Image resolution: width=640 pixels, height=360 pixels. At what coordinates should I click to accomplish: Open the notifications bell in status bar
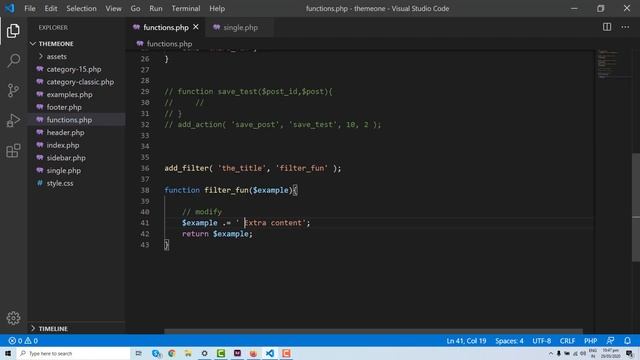[x=627, y=340]
